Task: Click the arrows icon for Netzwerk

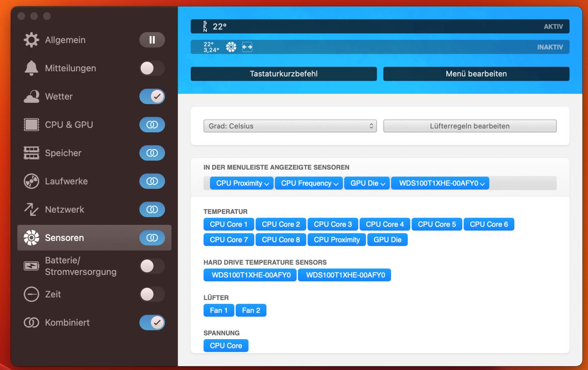Action: tap(31, 209)
